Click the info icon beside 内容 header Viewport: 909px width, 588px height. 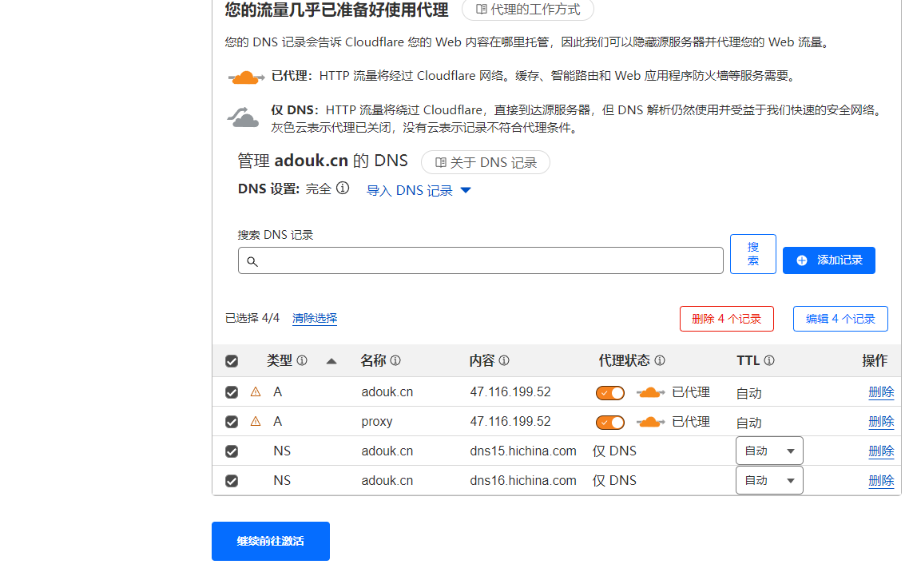(x=504, y=361)
